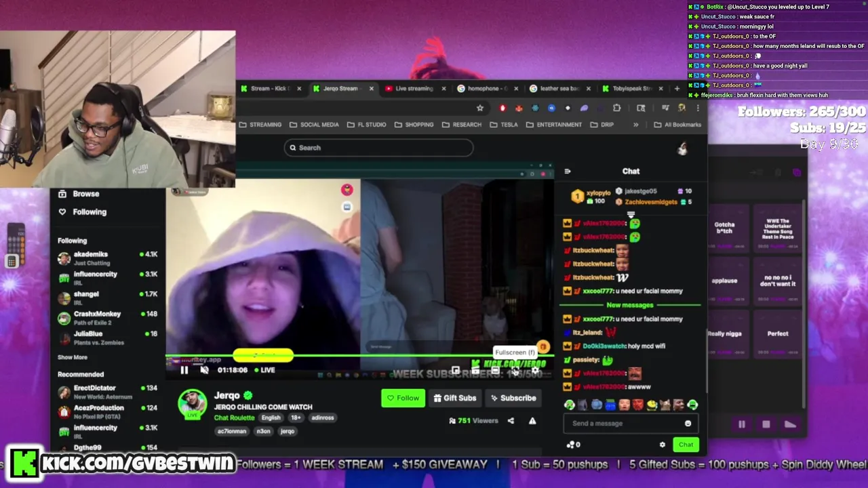Open akademiks channel in Following list
Viewport: 868px width, 488px height.
(x=107, y=258)
